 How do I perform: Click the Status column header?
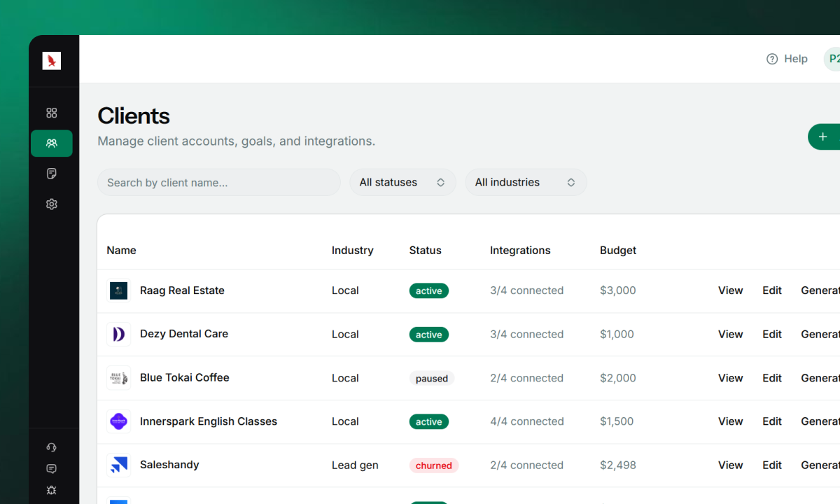[425, 250]
